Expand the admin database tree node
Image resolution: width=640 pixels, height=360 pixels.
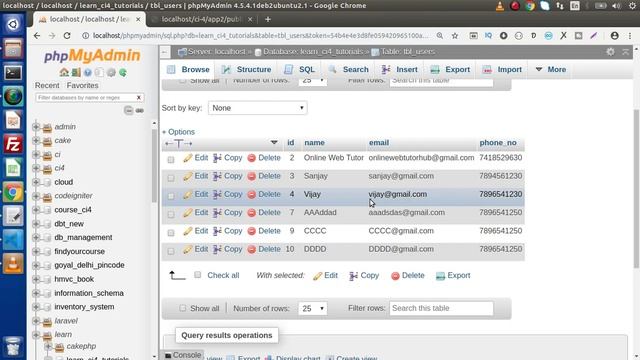(x=36, y=127)
